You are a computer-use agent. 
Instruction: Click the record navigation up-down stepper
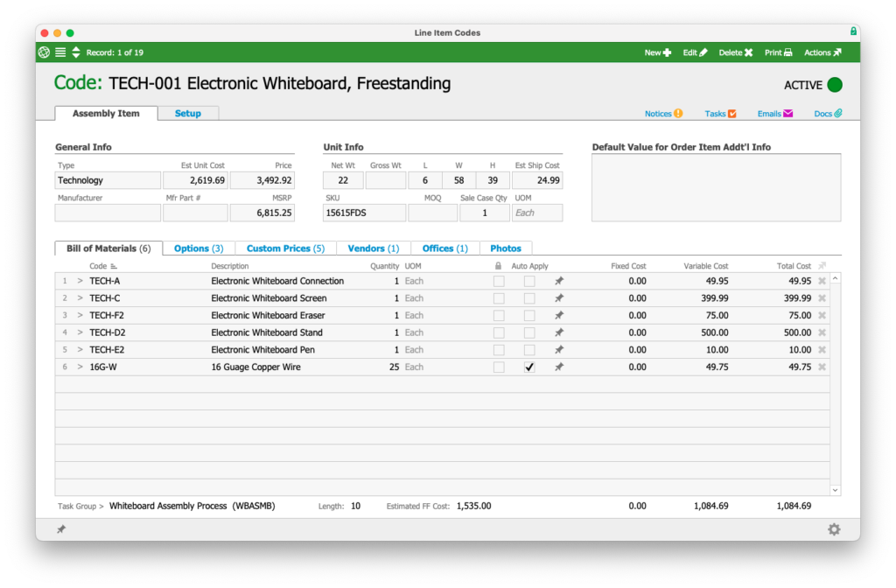[x=75, y=52]
